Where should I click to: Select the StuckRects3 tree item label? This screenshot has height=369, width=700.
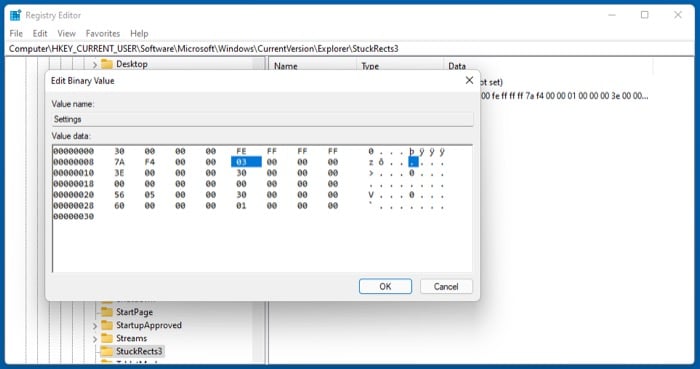(x=139, y=351)
